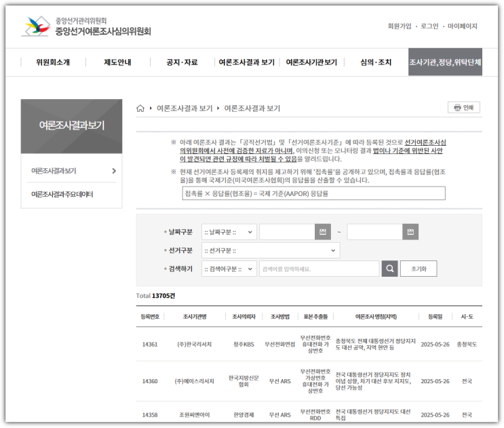Click 로그인 link
The image size is (504, 428).
coord(429,26)
